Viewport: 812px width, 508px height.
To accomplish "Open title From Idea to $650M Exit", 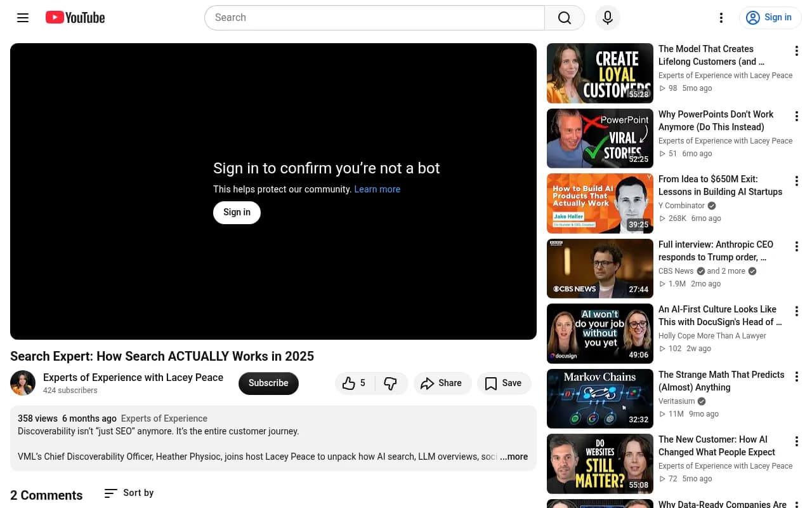I will 720,185.
